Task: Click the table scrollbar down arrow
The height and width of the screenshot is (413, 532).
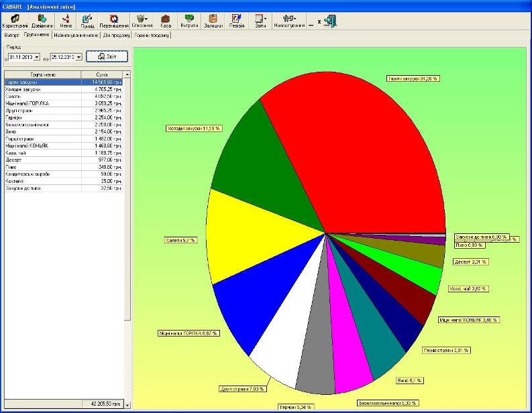Action: (x=127, y=404)
